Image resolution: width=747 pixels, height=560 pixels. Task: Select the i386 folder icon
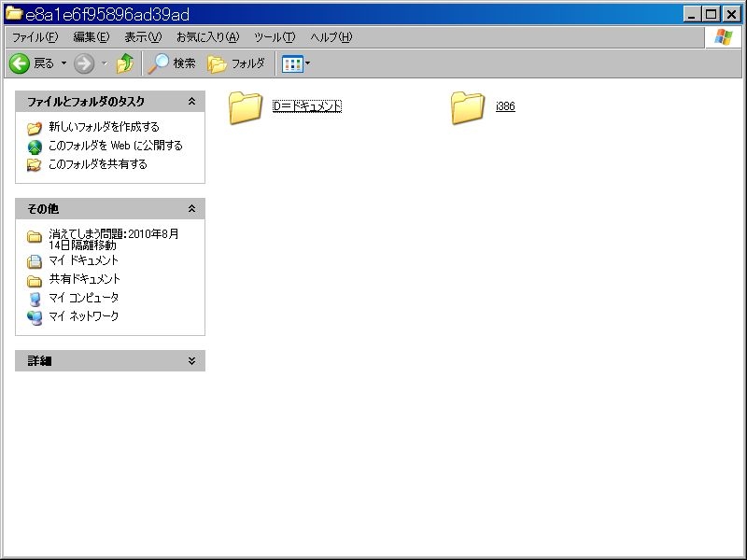(x=468, y=107)
